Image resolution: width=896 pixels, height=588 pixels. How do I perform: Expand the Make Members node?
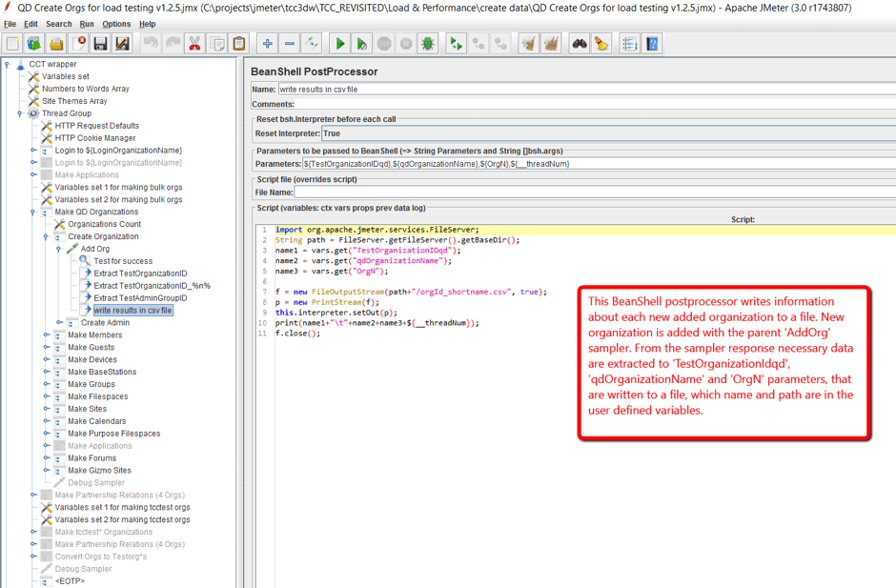click(47, 335)
